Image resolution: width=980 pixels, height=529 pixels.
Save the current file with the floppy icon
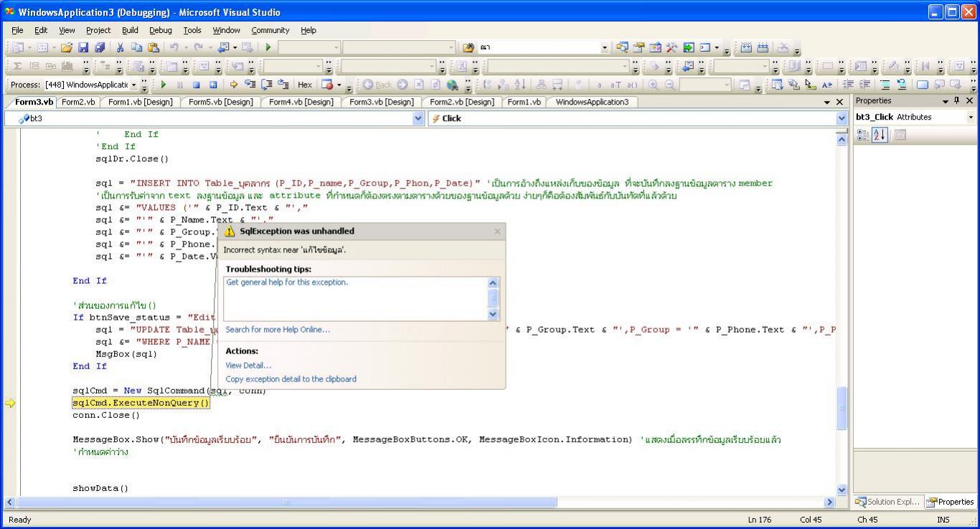[83, 47]
